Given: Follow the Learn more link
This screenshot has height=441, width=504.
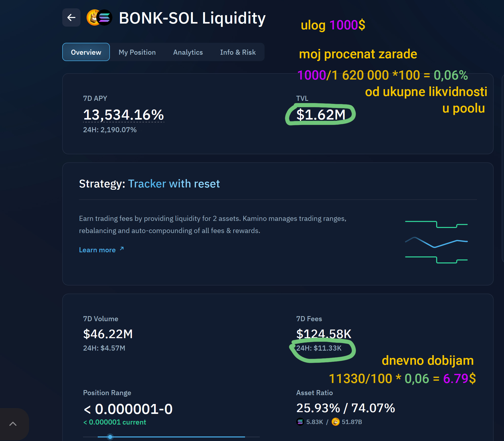Looking at the screenshot, I should (97, 250).
